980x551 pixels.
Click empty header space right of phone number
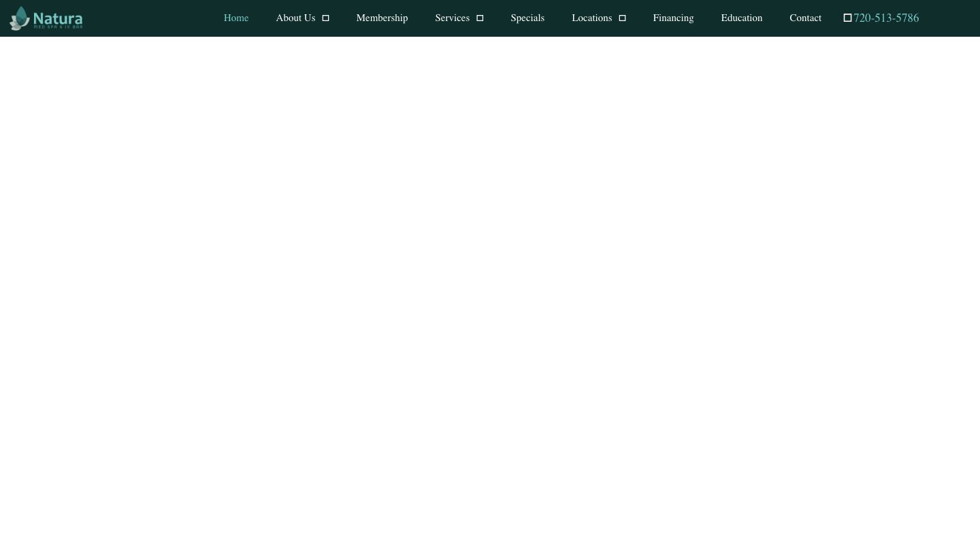click(953, 18)
